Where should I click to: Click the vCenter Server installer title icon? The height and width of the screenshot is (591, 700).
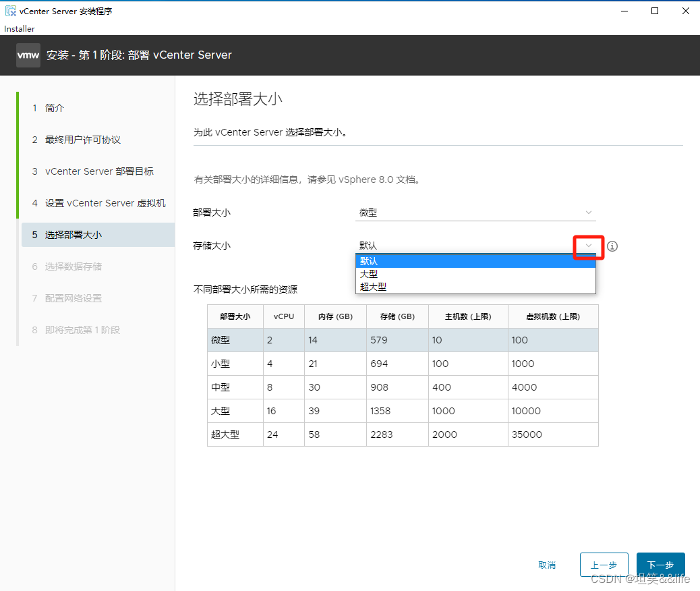11,11
